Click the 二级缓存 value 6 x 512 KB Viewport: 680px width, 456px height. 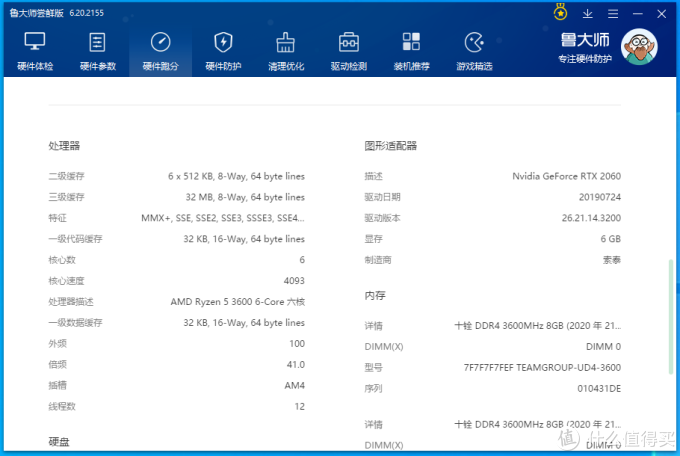point(236,176)
